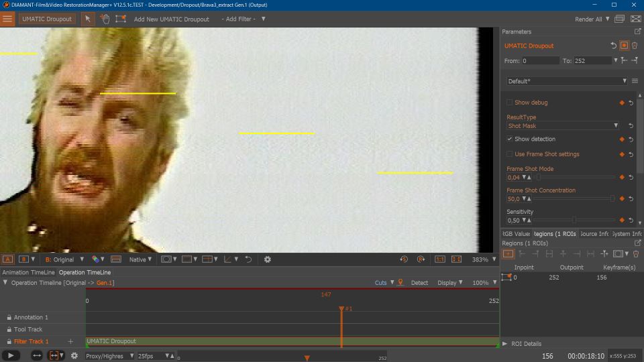Enable the Show debug checkbox
Screen dimensions: 644x362
tap(509, 103)
